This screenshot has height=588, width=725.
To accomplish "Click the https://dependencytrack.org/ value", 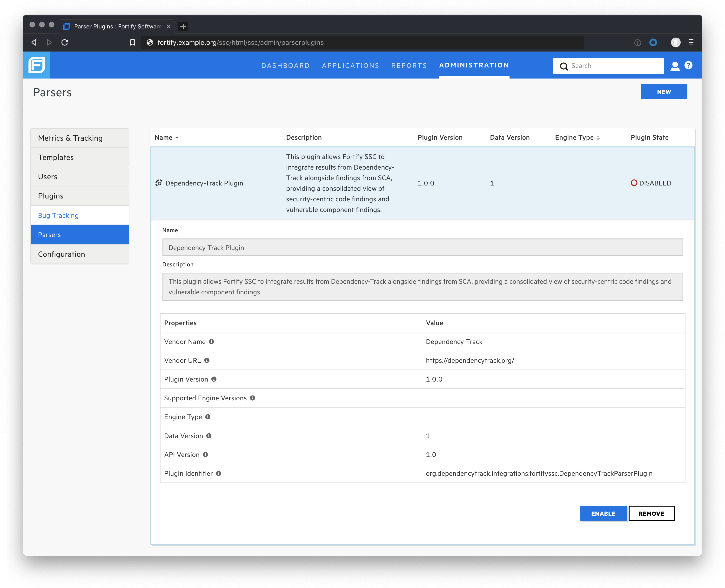I will tap(470, 360).
